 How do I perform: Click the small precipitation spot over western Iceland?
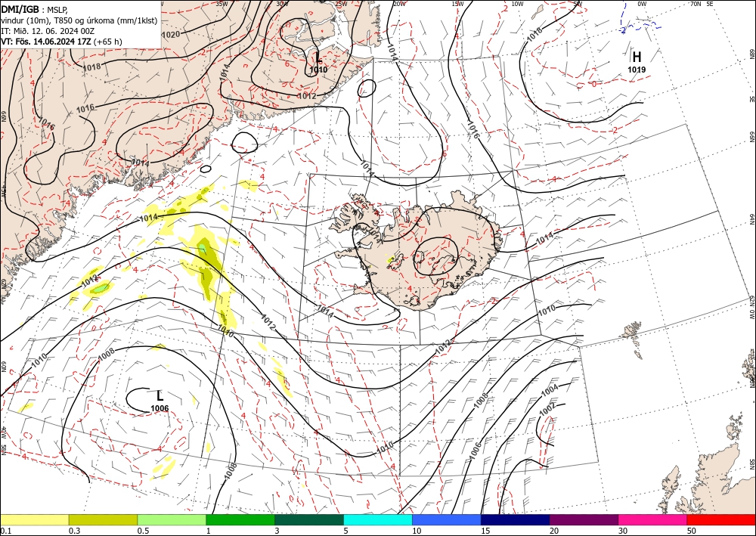point(392,260)
